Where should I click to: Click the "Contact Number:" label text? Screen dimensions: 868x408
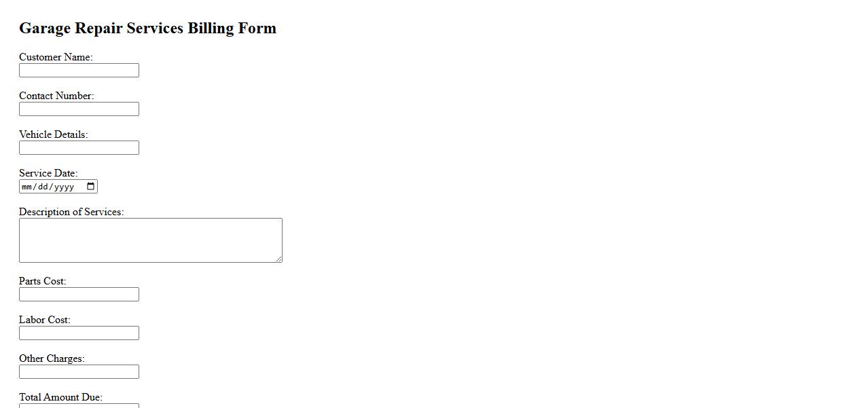56,96
